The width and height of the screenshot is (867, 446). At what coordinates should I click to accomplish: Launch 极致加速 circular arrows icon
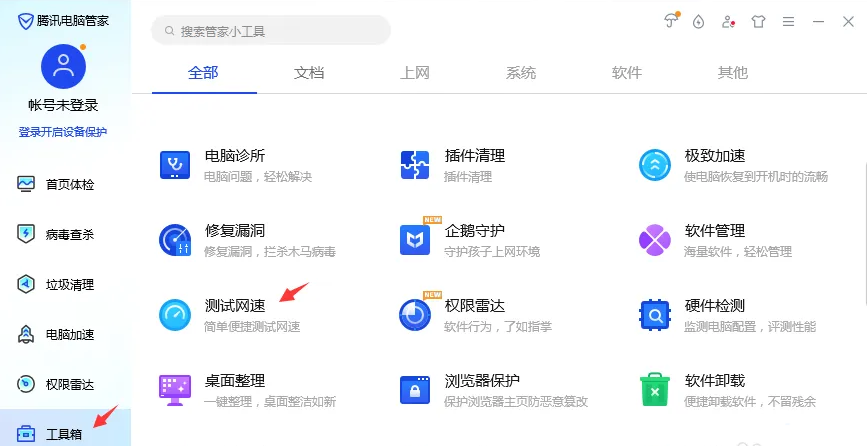coord(655,165)
